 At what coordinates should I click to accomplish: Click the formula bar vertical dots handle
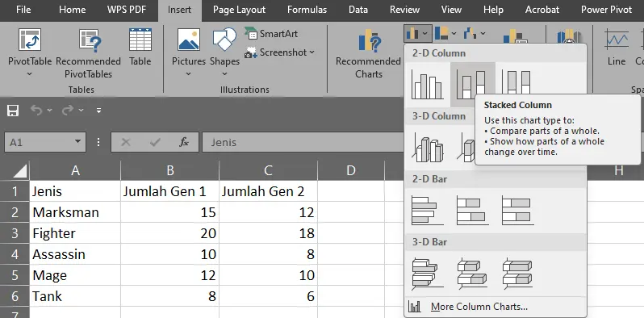click(x=98, y=142)
